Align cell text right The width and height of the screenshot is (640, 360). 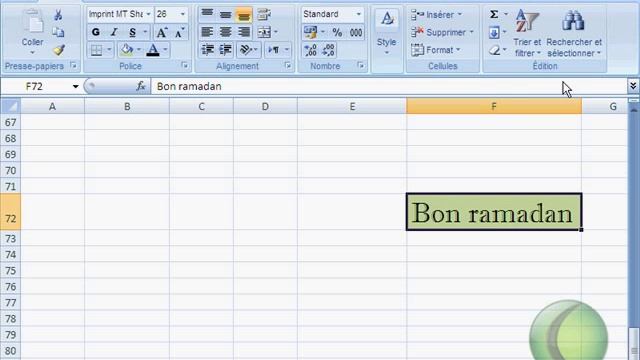click(x=244, y=32)
